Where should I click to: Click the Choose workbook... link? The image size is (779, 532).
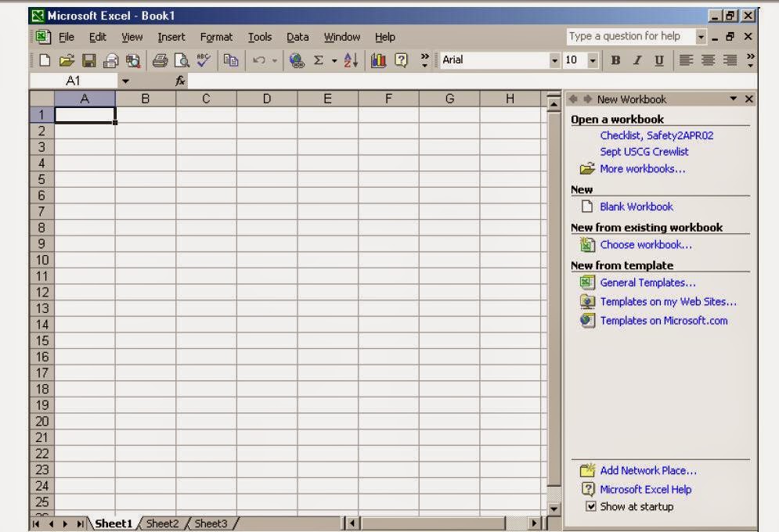[x=646, y=245]
